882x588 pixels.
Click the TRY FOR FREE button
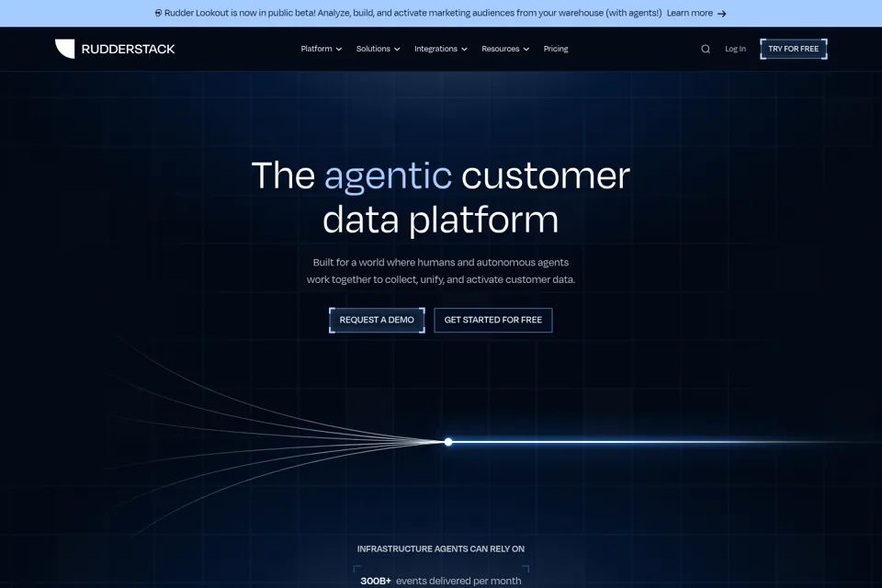click(x=794, y=49)
